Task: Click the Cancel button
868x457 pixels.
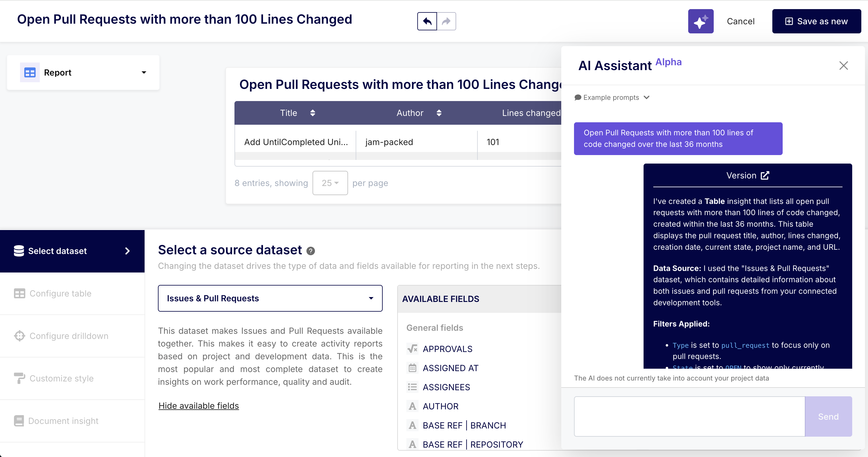Action: pyautogui.click(x=740, y=21)
